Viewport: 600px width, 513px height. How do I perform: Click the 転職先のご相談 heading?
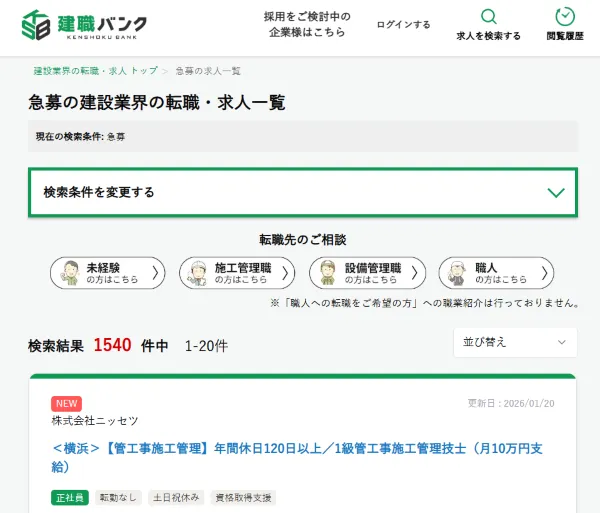point(303,240)
